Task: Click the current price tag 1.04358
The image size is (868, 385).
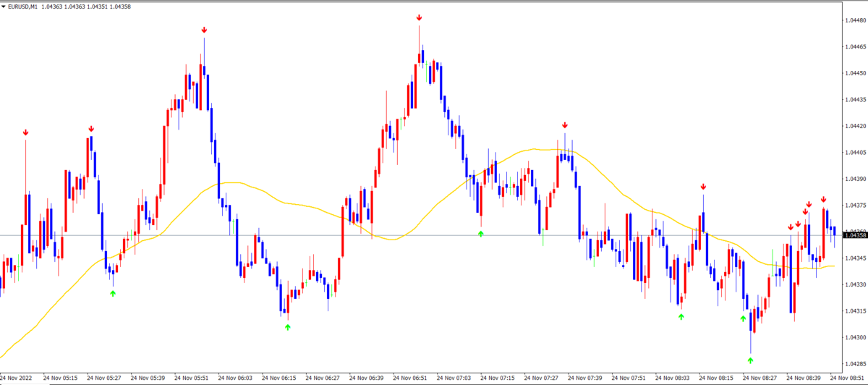Action: point(854,234)
